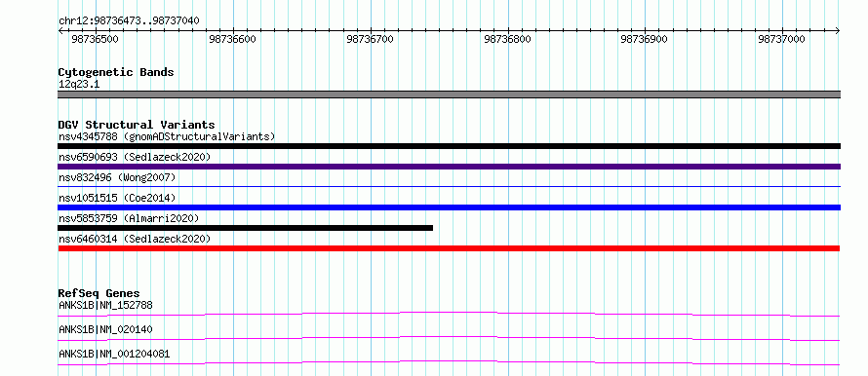868x376 pixels.
Task: Open nsv5853759 Almarri2020 label
Action: pos(129,218)
